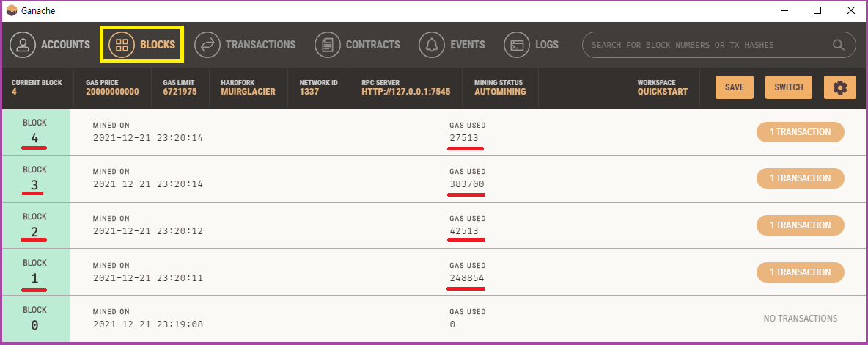The height and width of the screenshot is (345, 868).
Task: Click RPC server address HTTP://127.0.0.1:7545
Action: pos(405,92)
